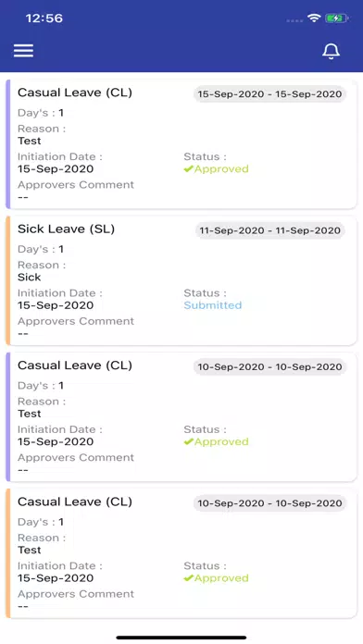Tap Approved status on the first card
This screenshot has height=644, width=363.
pyautogui.click(x=217, y=168)
